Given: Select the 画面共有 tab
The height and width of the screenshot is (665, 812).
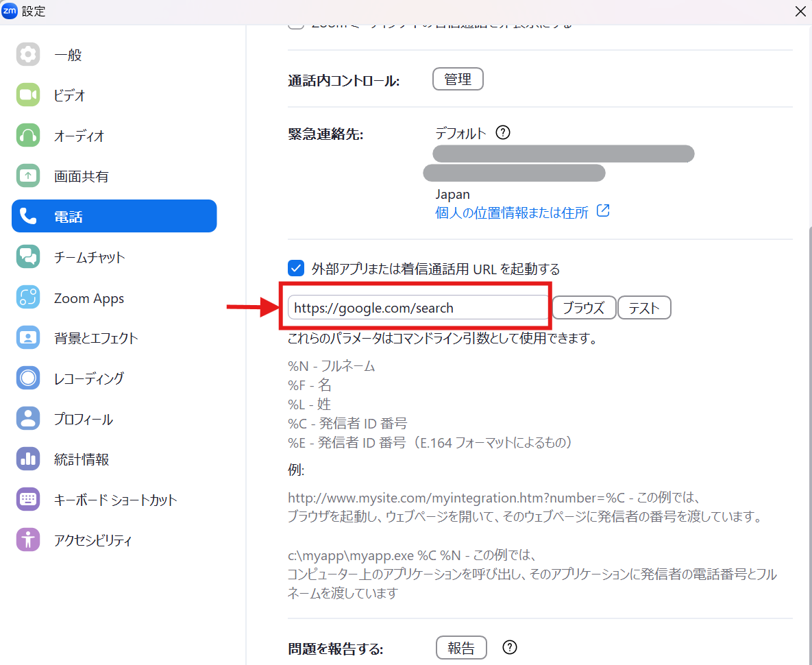Looking at the screenshot, I should point(114,176).
